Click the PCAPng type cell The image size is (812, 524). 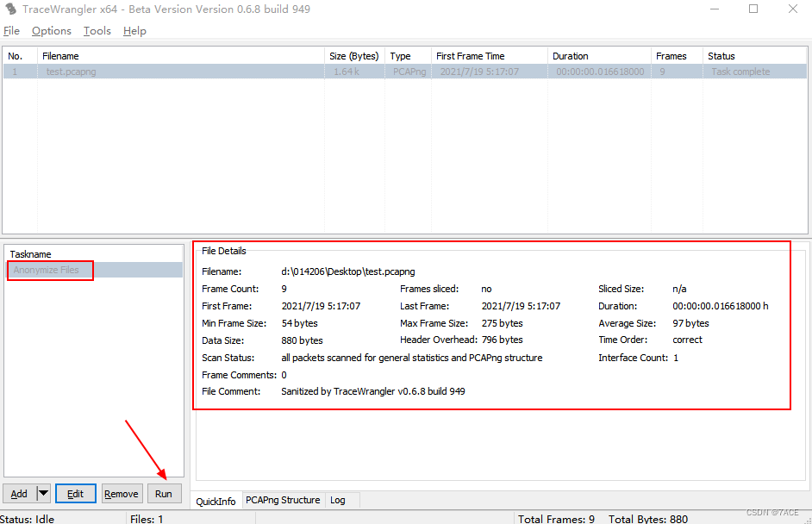(409, 72)
